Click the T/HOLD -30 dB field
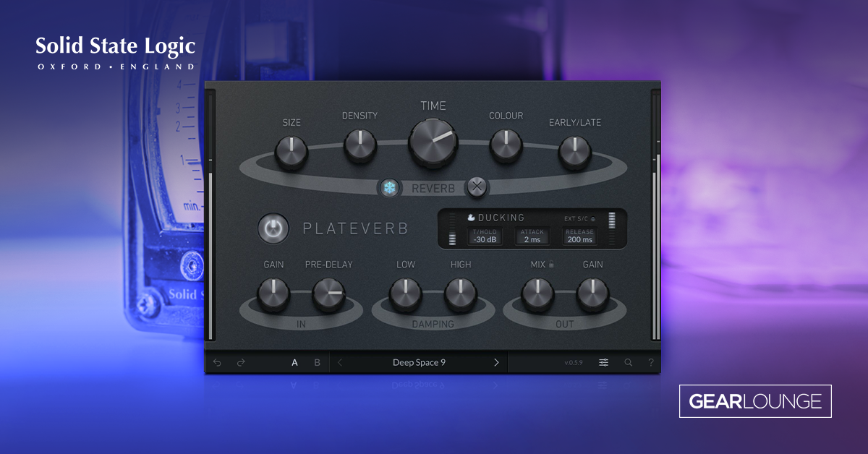The width and height of the screenshot is (868, 454). [x=485, y=236]
